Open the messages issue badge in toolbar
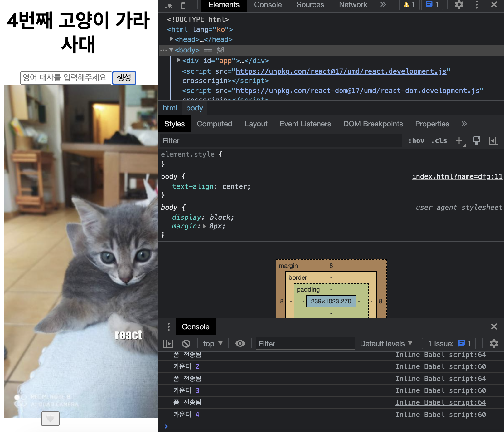 click(432, 5)
